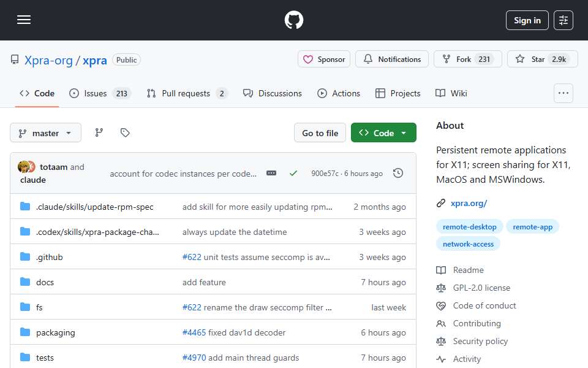Open Notifications bell button
This screenshot has height=368, width=588.
[391, 59]
